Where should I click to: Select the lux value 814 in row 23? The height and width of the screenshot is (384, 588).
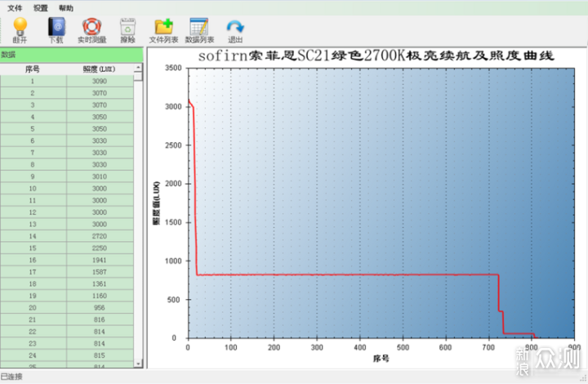click(x=100, y=343)
